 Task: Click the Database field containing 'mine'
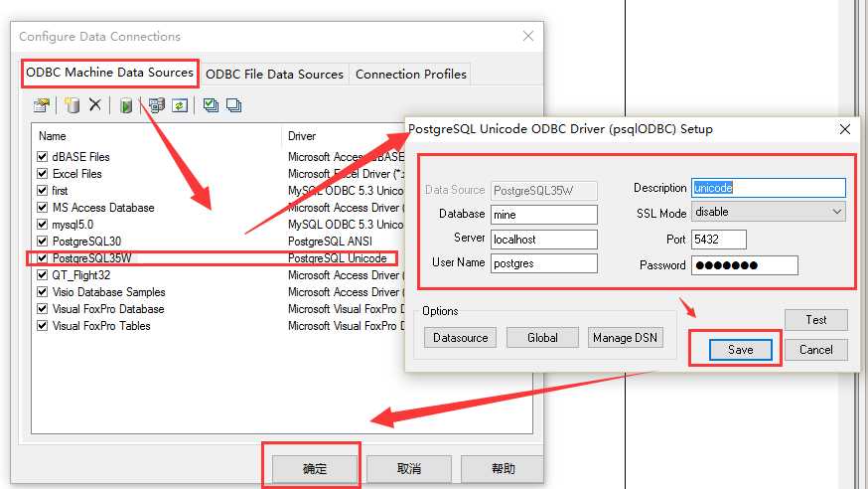pos(544,215)
